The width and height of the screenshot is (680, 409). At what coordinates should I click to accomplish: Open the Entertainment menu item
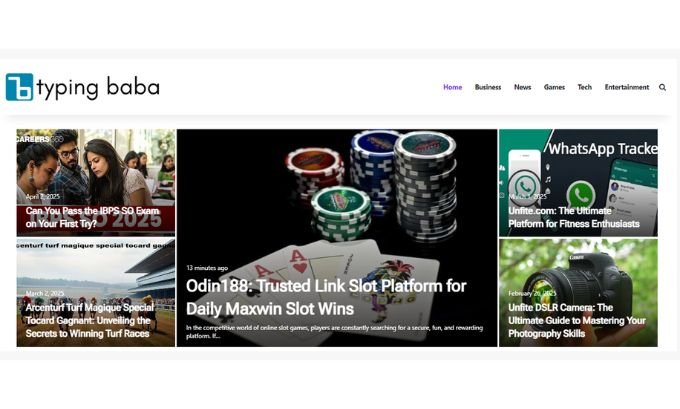627,87
